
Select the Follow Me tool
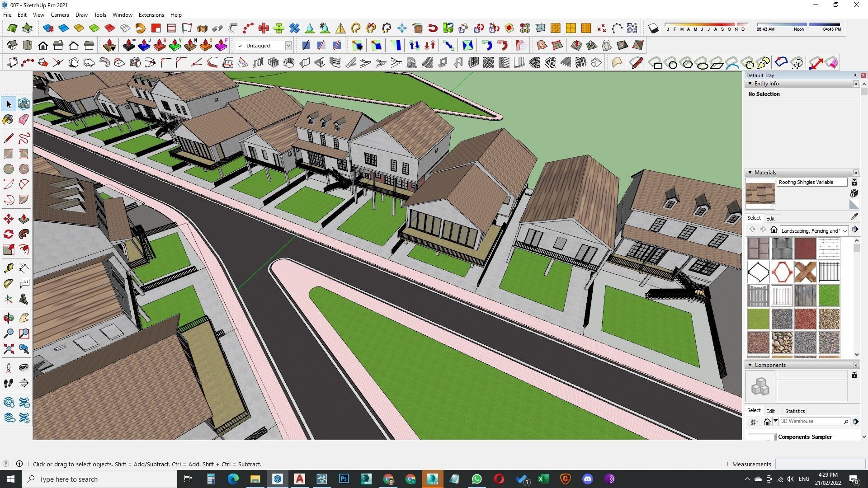24,234
